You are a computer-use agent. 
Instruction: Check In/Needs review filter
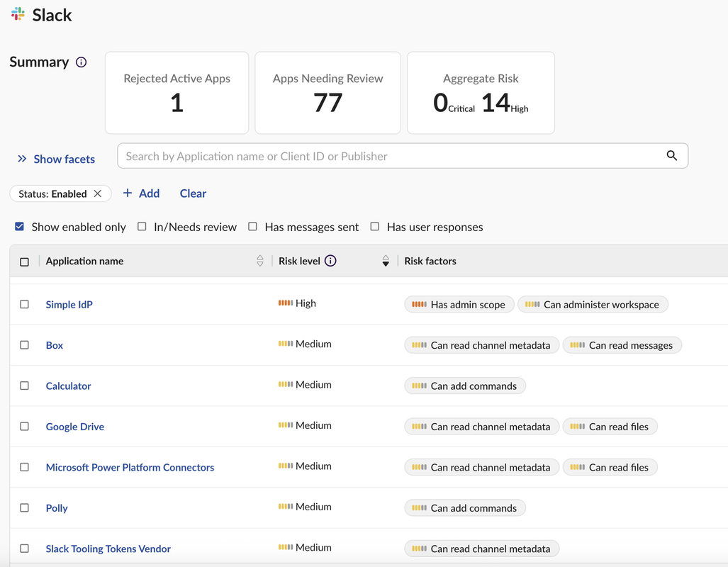pyautogui.click(x=142, y=227)
